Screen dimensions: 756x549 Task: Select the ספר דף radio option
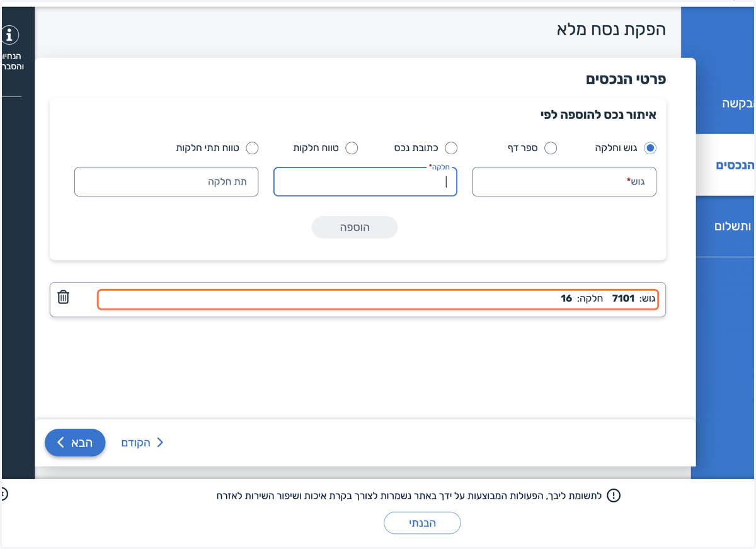pos(551,148)
